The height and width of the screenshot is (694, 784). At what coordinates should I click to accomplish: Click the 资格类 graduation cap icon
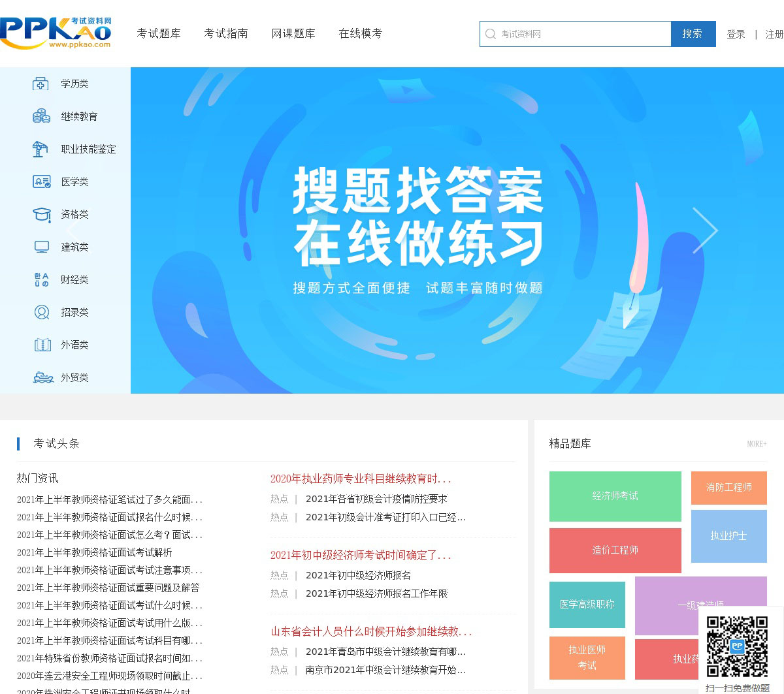(x=42, y=214)
